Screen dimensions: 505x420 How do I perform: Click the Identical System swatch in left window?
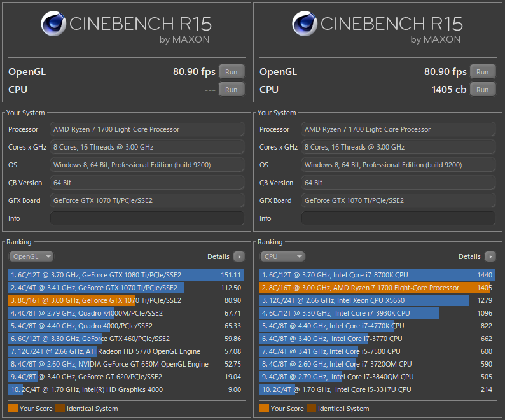60,409
